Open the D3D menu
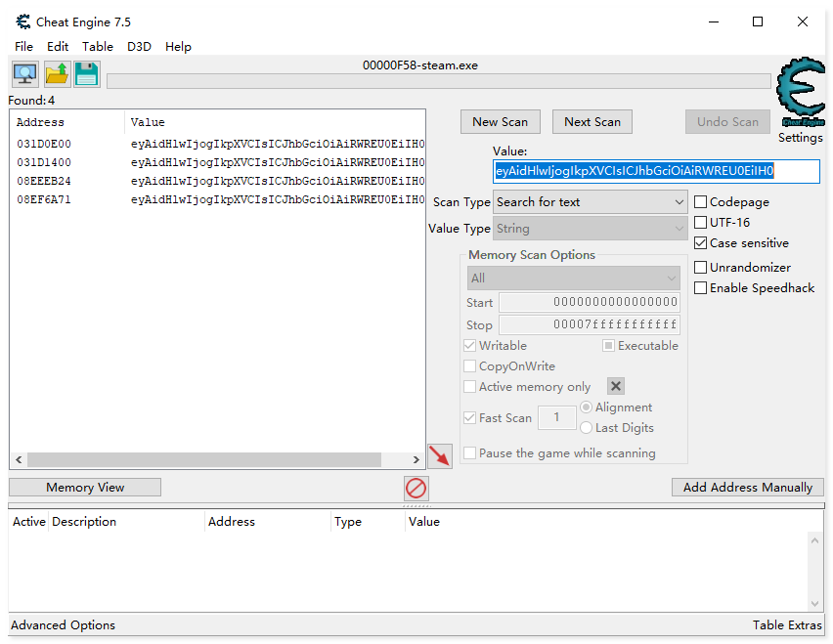Viewport: 833px width, 644px height. coord(139,47)
